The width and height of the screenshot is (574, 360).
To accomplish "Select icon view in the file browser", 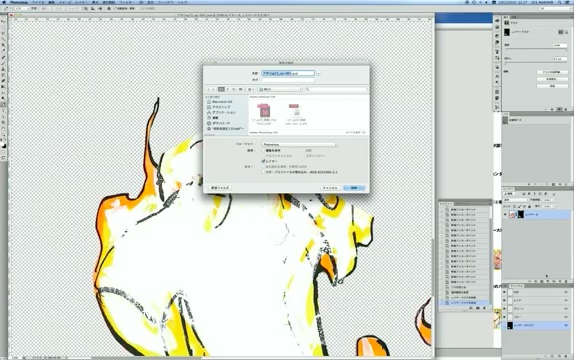I will [221, 89].
